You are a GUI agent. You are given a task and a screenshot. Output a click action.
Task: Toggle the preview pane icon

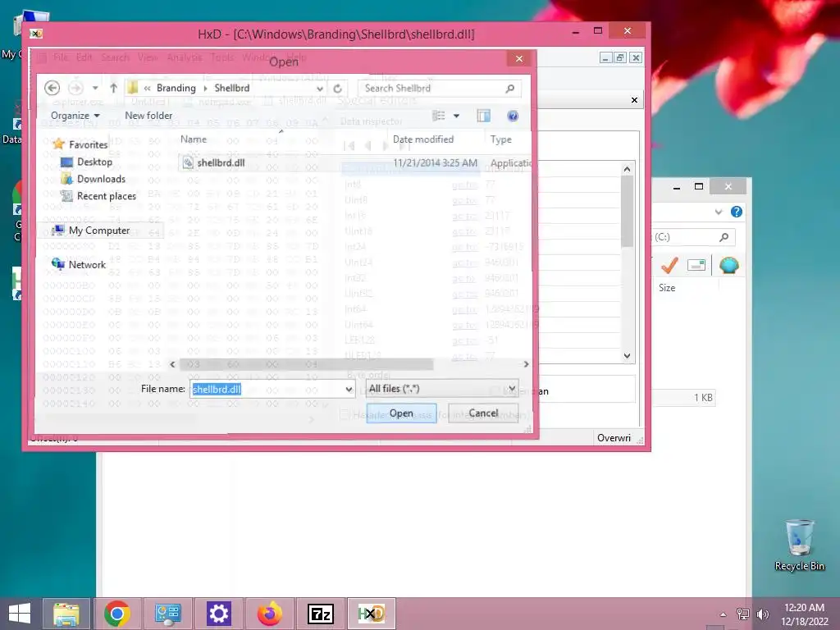(484, 116)
